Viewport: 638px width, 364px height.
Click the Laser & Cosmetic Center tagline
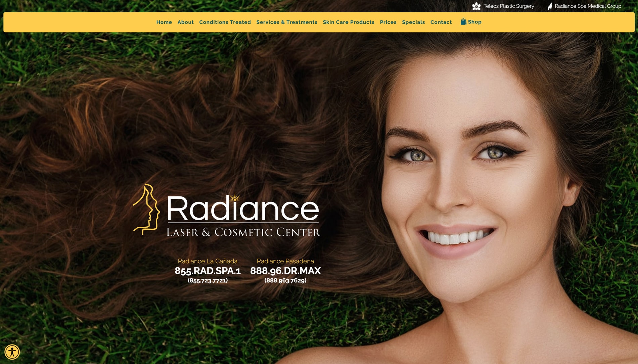pos(243,232)
